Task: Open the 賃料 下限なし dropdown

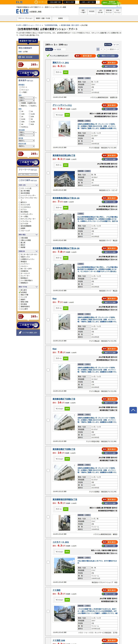Action: (x=27, y=98)
